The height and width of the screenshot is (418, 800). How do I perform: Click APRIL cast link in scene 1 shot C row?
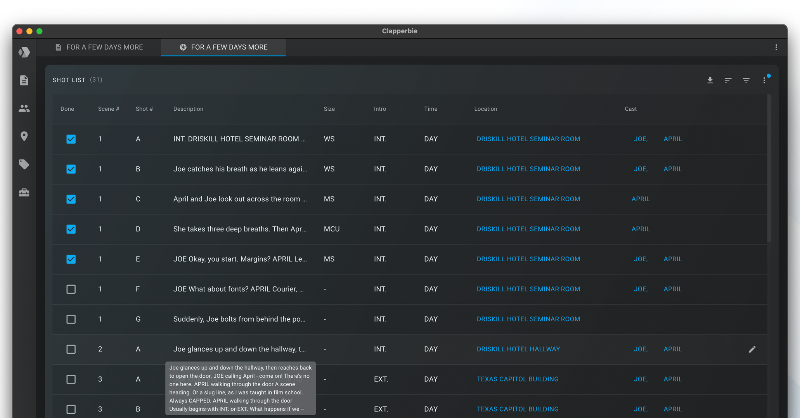[640, 199]
